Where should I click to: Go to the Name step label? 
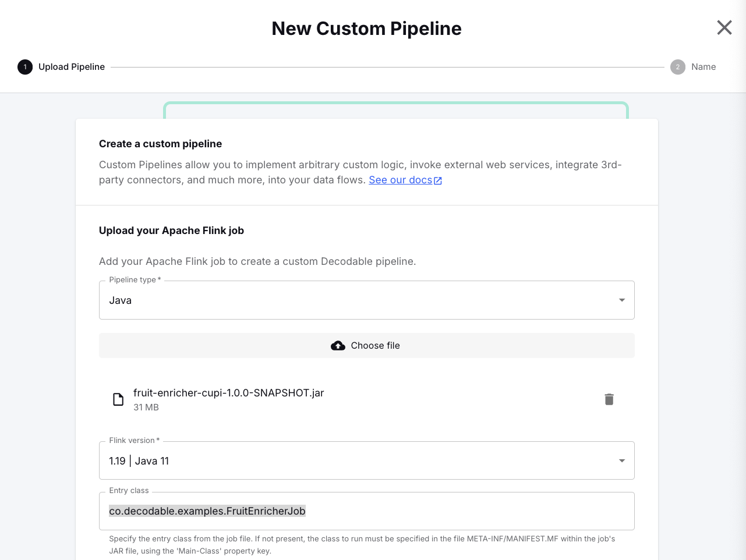coord(703,67)
